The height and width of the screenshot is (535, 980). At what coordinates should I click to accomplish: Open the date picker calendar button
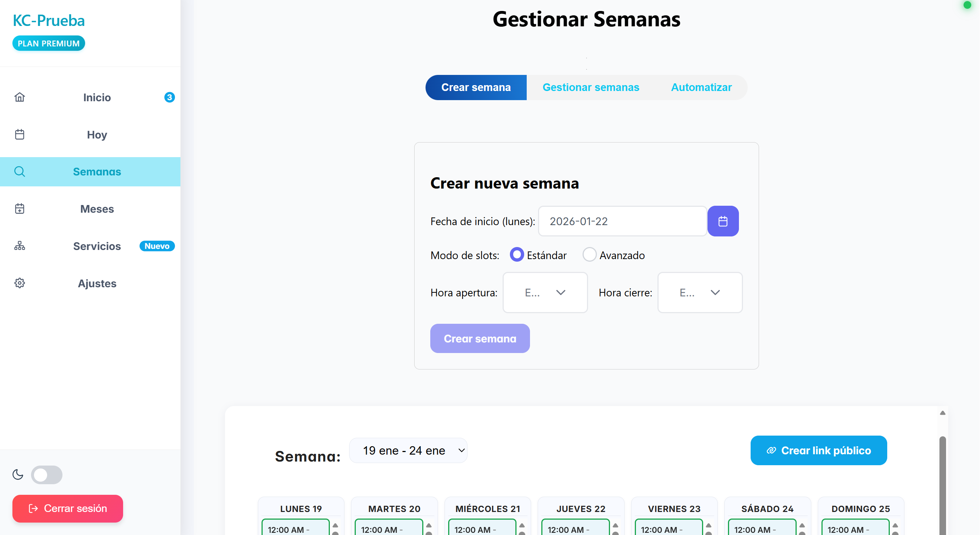click(722, 221)
